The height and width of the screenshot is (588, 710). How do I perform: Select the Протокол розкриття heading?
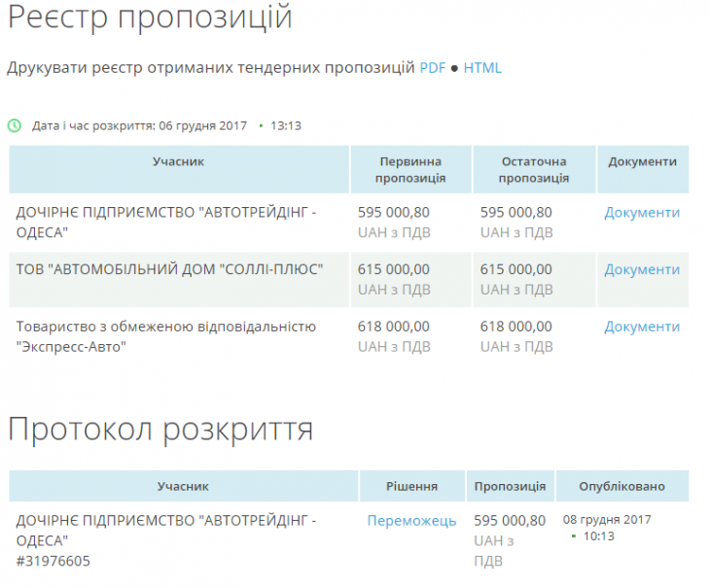click(x=160, y=429)
